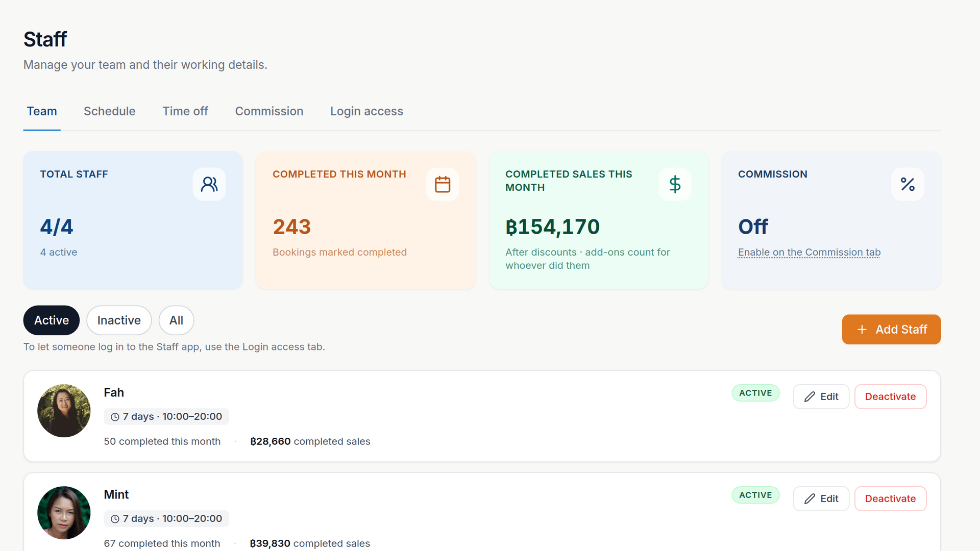This screenshot has width=980, height=551.
Task: Switch to the Team tab
Action: [x=42, y=111]
